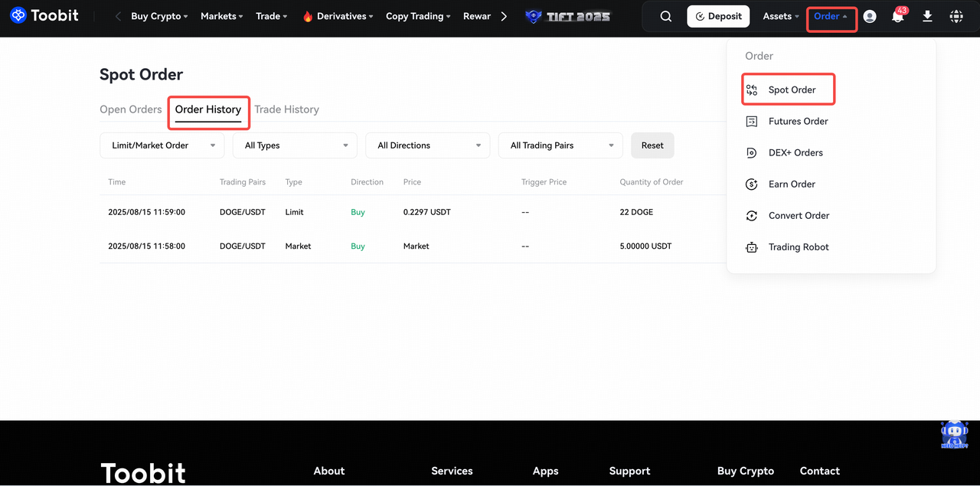This screenshot has width=980, height=486.
Task: Click the About footer heading
Action: pyautogui.click(x=329, y=471)
